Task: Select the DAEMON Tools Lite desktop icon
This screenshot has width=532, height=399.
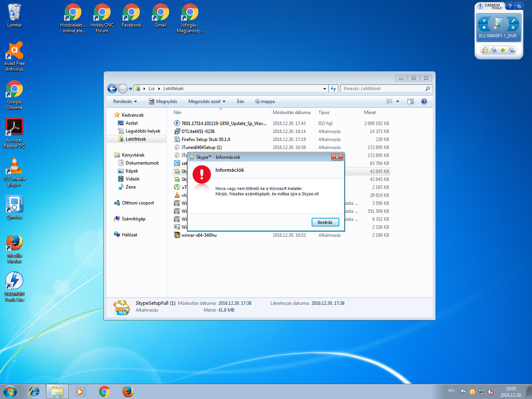Action: point(14,287)
